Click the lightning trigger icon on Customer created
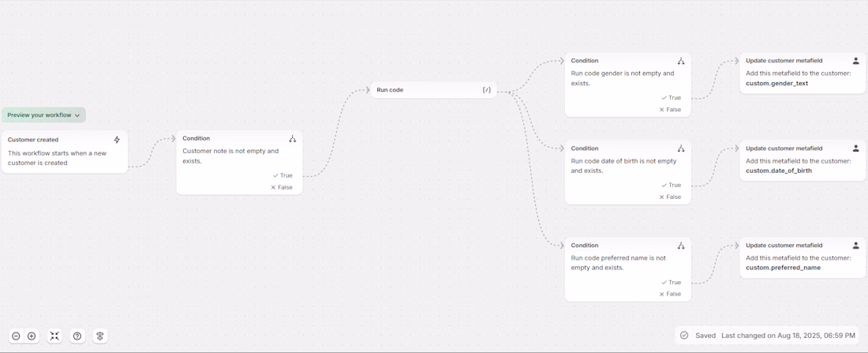The width and height of the screenshot is (868, 353). pyautogui.click(x=117, y=140)
